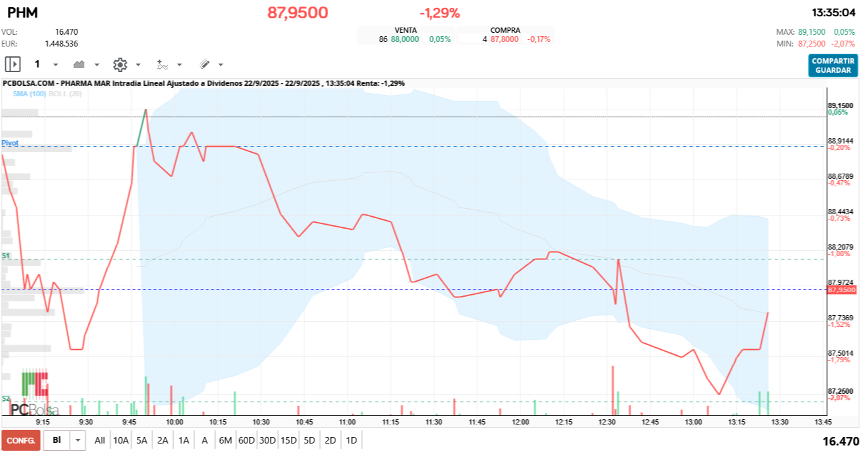Click the CONFIG. button
This screenshot has height=454, width=868.
click(21, 440)
